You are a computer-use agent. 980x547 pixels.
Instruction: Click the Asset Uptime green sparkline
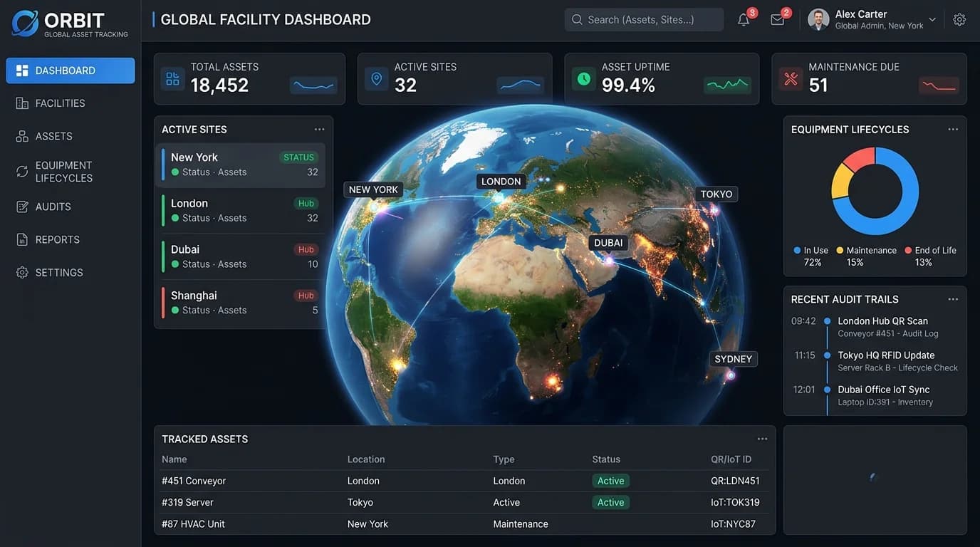click(x=727, y=85)
